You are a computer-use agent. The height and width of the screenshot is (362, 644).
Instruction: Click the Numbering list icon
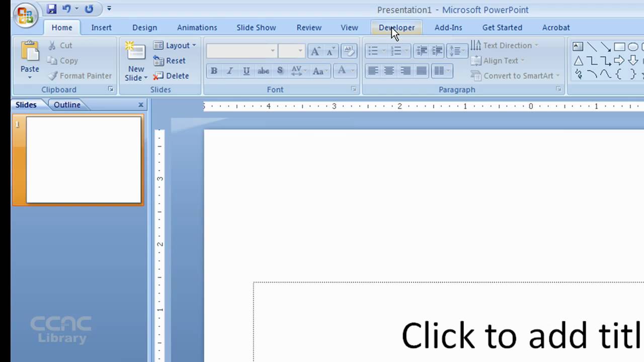pos(396,51)
